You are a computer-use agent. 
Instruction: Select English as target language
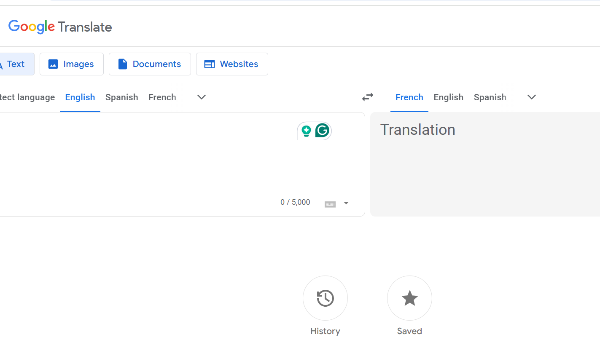[449, 97]
